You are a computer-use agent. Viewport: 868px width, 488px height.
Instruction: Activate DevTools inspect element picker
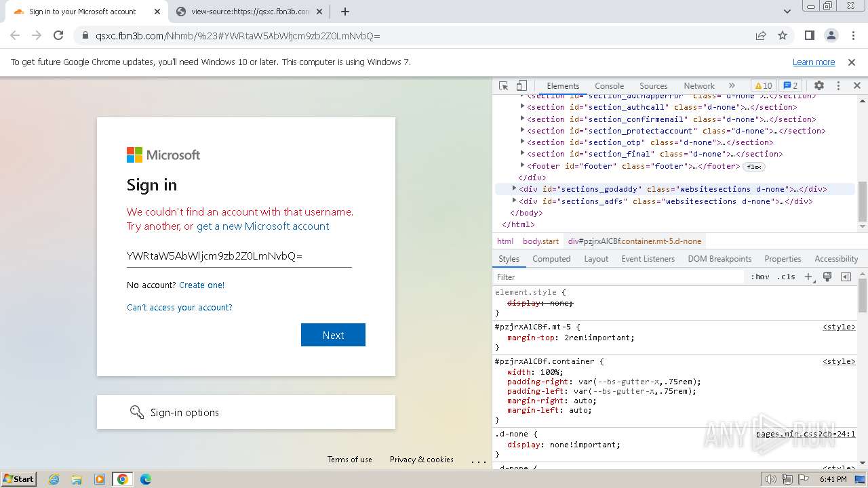click(504, 85)
